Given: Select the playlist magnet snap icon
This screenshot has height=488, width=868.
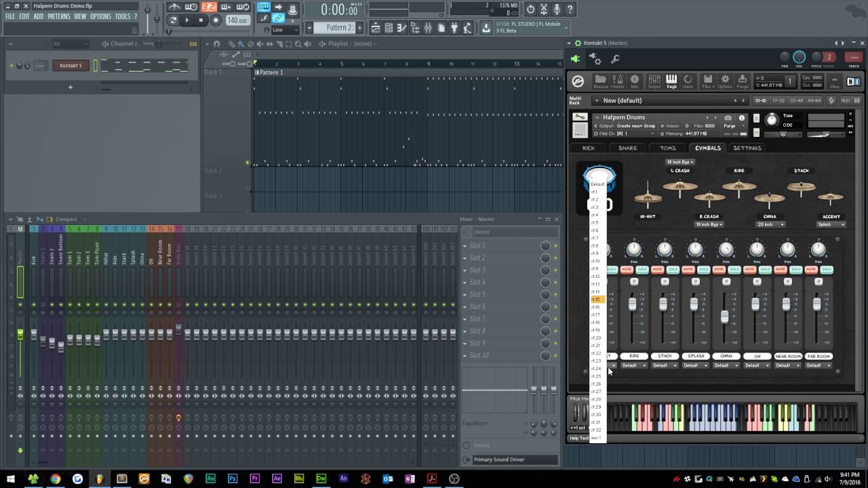Looking at the screenshot, I should [217, 44].
